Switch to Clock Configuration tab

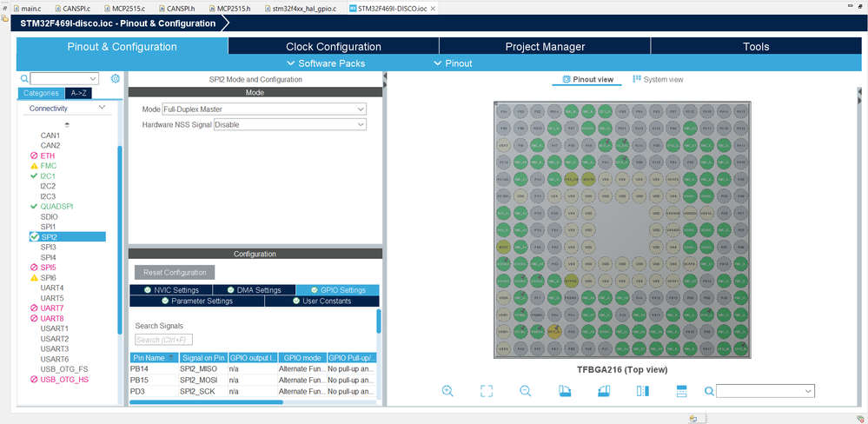[x=334, y=47]
